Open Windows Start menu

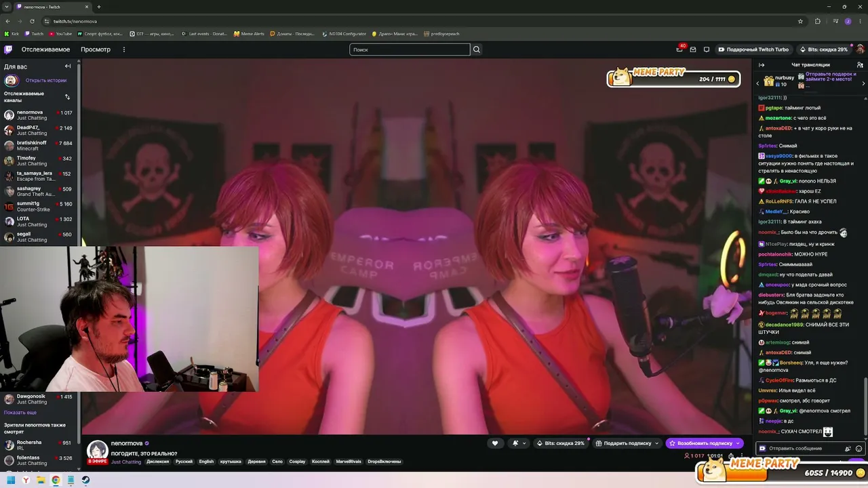(11, 480)
